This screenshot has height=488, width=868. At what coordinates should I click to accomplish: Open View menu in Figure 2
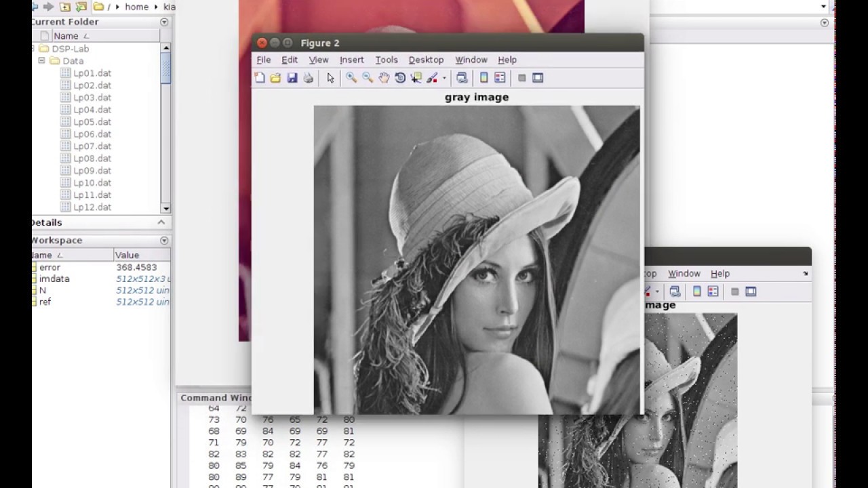[x=319, y=60]
